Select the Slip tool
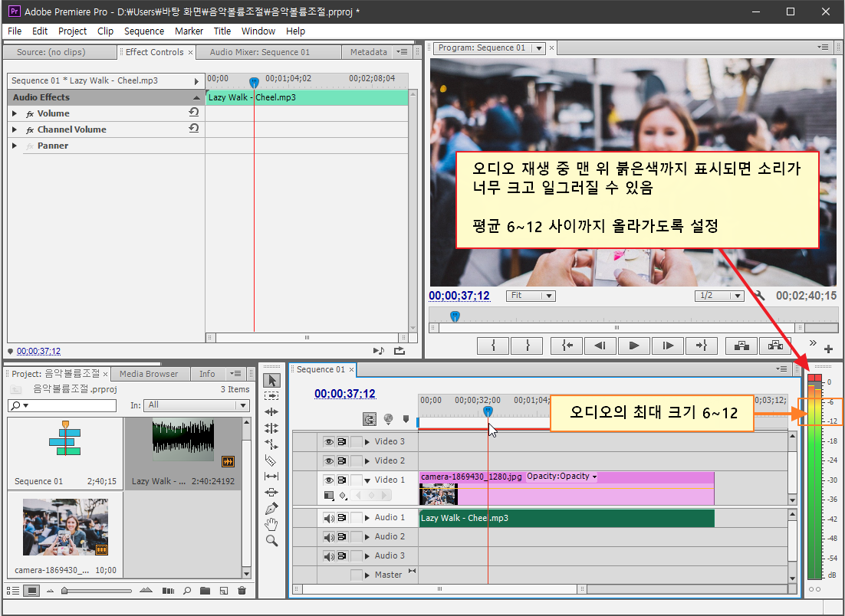The width and height of the screenshot is (845, 616). [271, 476]
